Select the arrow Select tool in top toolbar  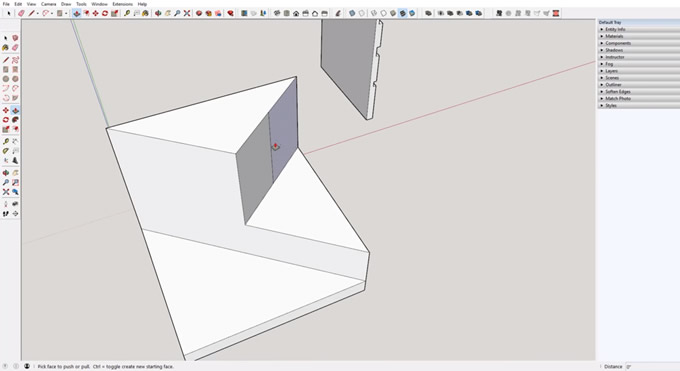click(9, 13)
